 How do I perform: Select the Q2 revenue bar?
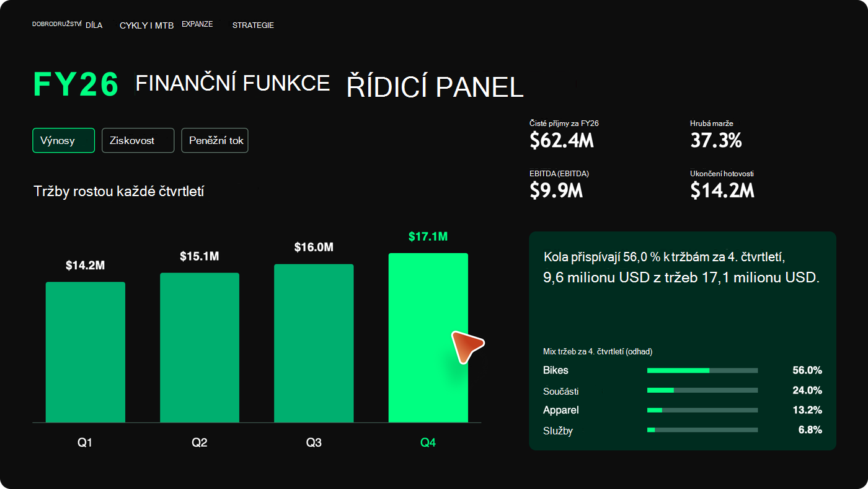(x=200, y=348)
